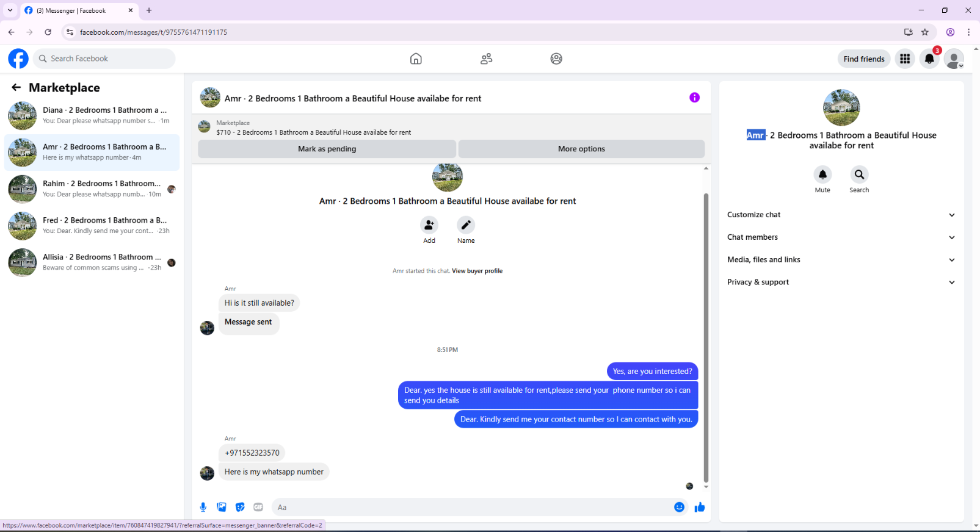Image resolution: width=980 pixels, height=532 pixels.
Task: Click More options button
Action: coord(581,149)
